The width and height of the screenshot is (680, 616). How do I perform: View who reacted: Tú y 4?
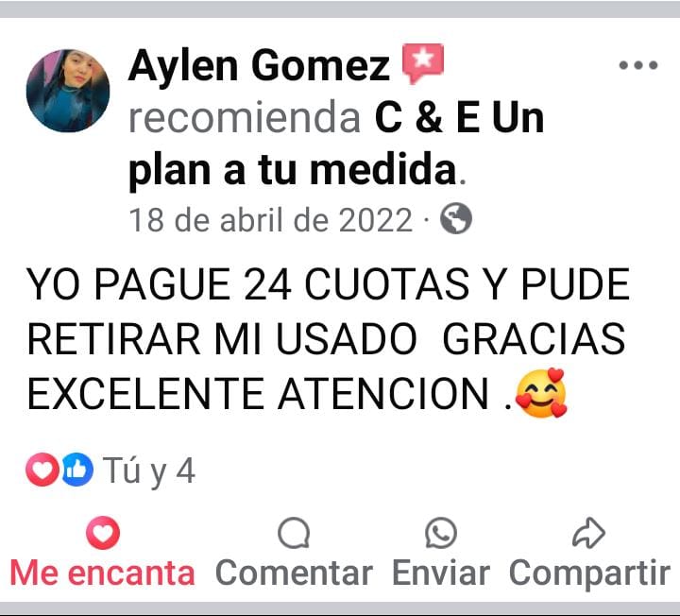pos(149,471)
